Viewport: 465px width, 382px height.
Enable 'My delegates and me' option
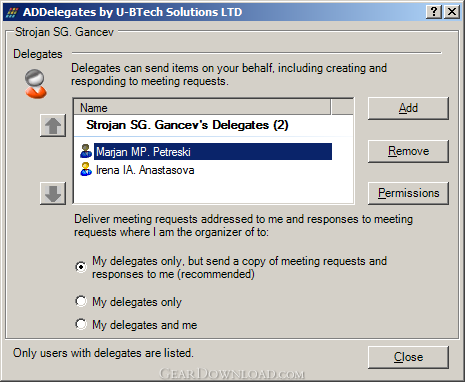tap(81, 324)
